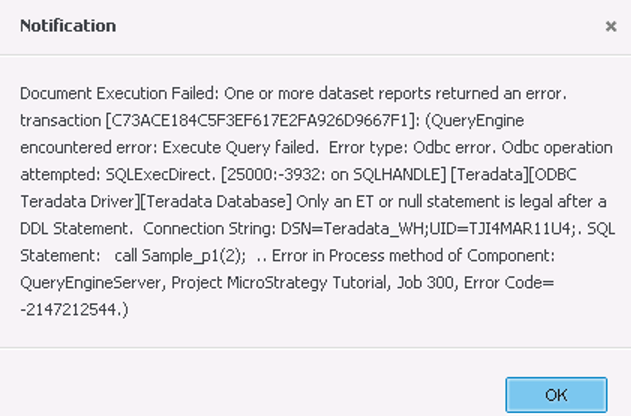Viewport: 631px width, 416px height.
Task: Click the 'Execute Query failed' text
Action: [240, 148]
